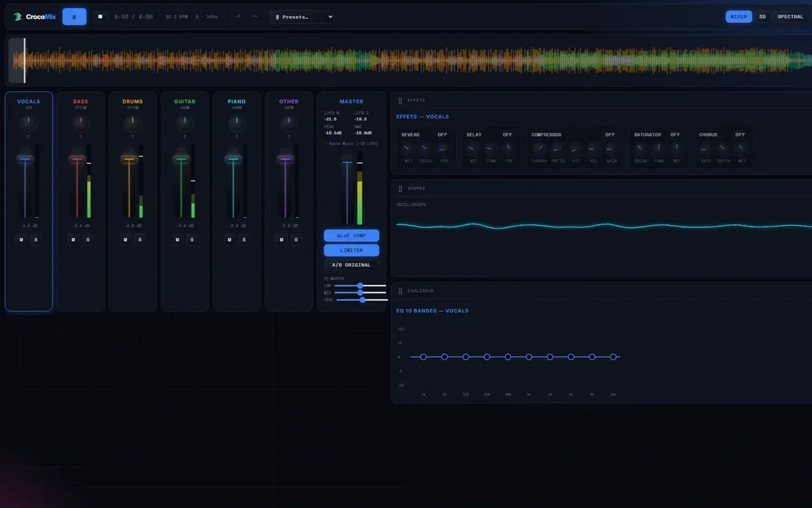
Task: Pause playback with the blue pause button
Action: click(x=74, y=17)
